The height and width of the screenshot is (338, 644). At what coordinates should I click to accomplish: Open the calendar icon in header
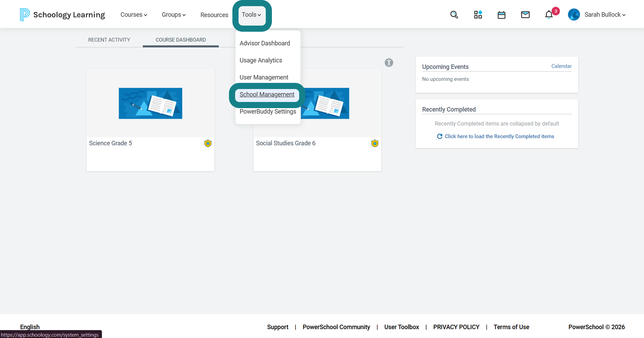coord(502,15)
